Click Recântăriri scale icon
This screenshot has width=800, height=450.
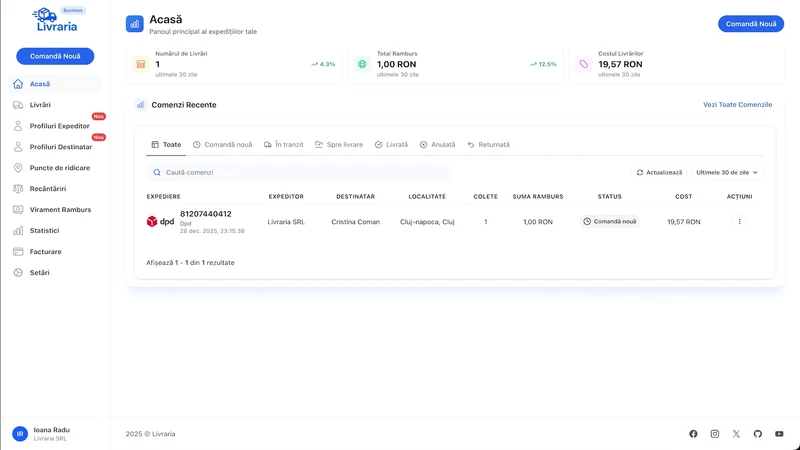18,189
